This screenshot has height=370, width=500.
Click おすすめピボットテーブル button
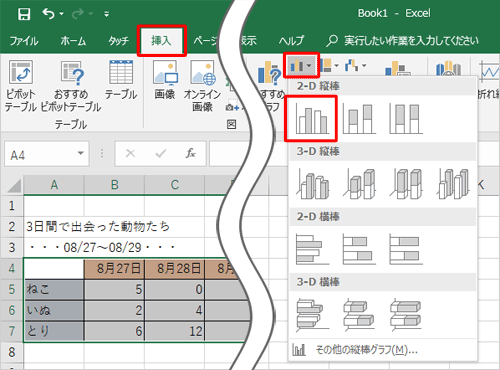coord(71,86)
